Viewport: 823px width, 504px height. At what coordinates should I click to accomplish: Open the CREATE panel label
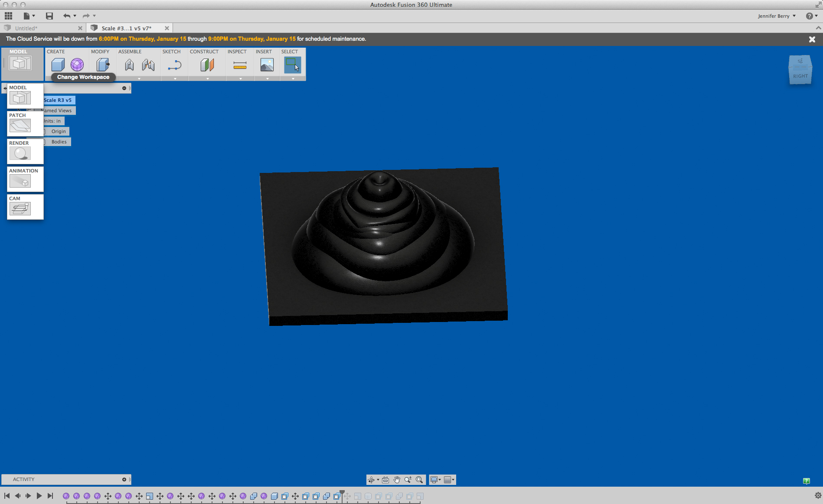(x=56, y=52)
